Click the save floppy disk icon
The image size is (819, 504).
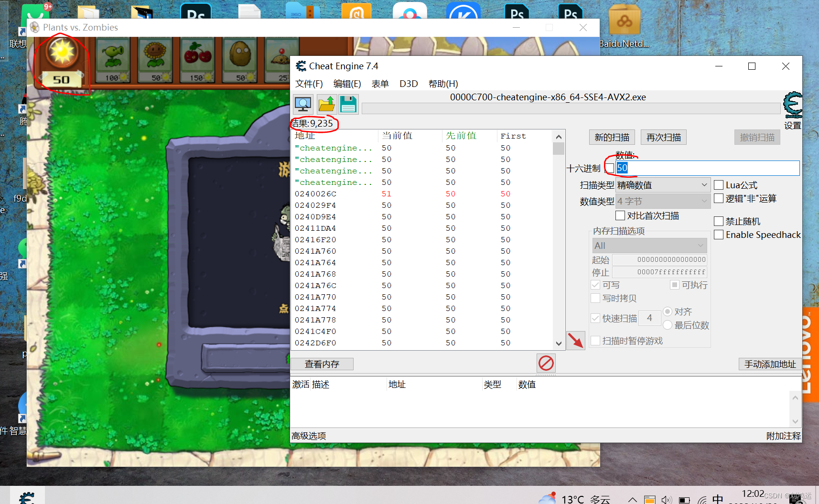point(348,104)
